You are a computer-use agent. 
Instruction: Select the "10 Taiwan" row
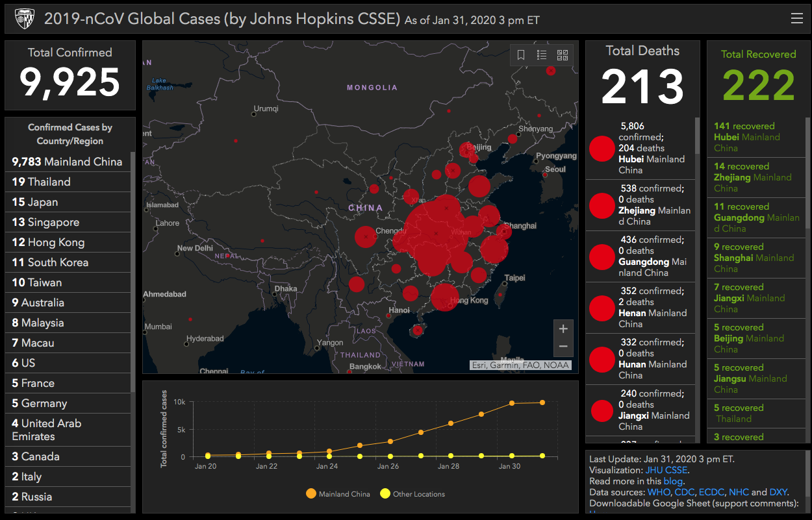point(68,282)
